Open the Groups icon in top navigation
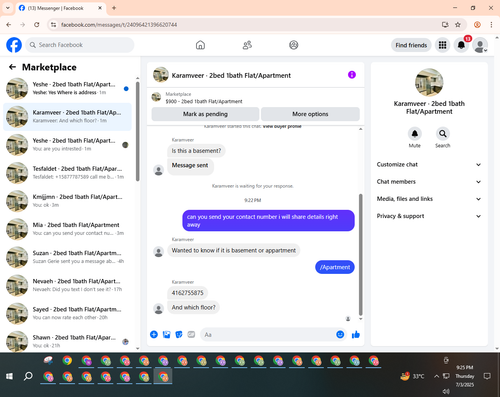This screenshot has height=397, width=500. point(294,45)
